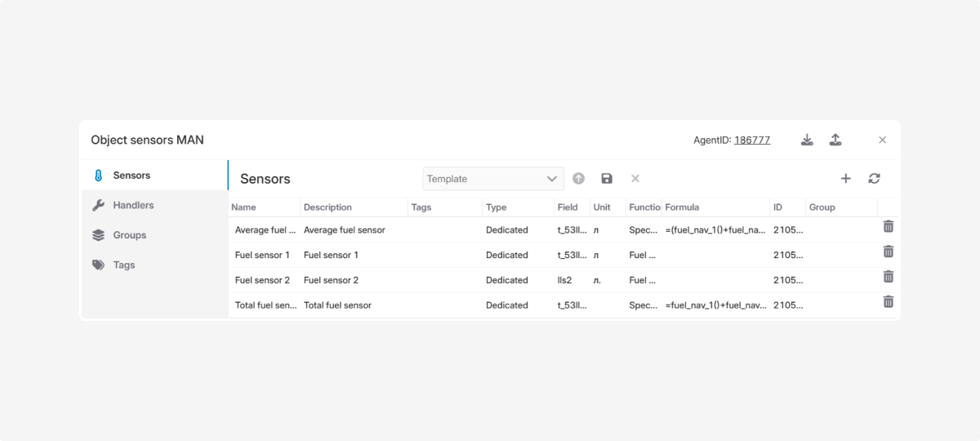The width and height of the screenshot is (980, 441).
Task: Delete the Average fuel sensor row
Action: pos(889,227)
